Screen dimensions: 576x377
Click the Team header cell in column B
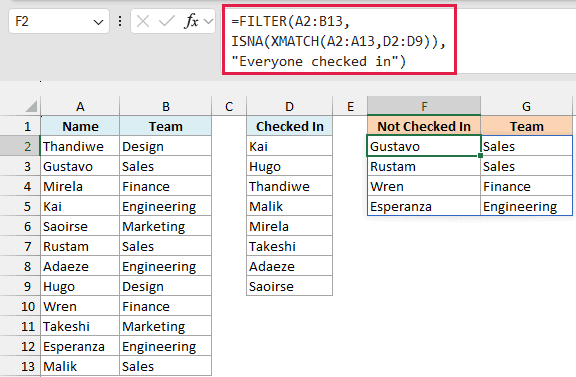(x=166, y=126)
